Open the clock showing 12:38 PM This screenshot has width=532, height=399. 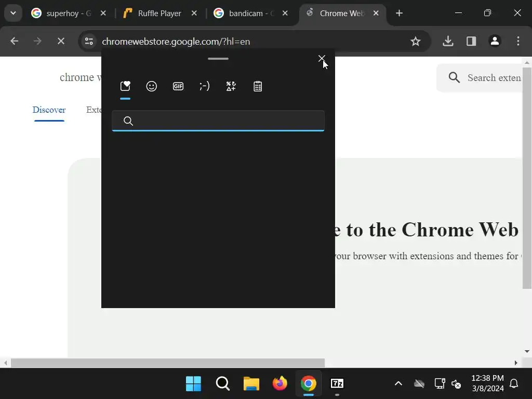coord(487,383)
